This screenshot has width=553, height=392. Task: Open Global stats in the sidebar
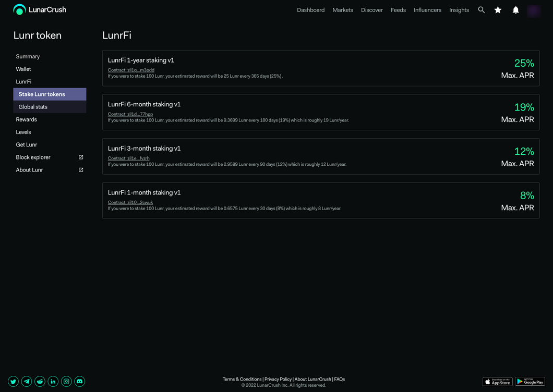[x=50, y=107]
